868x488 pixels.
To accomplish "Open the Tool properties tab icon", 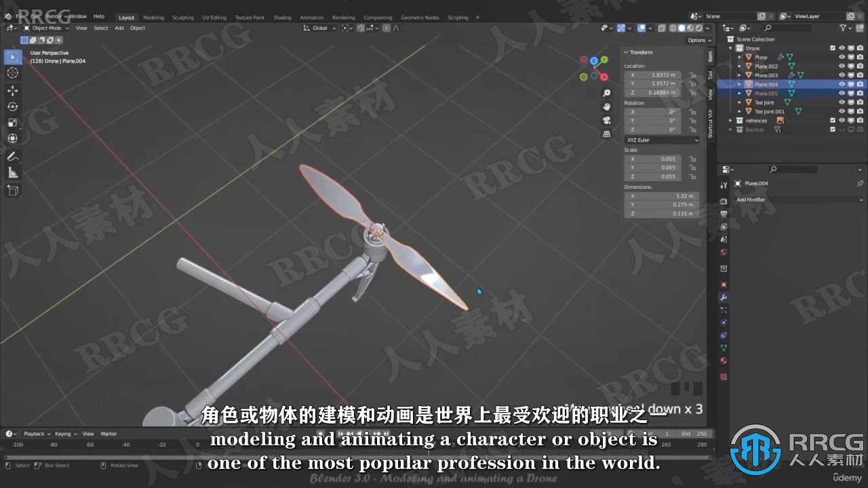I will coord(724,185).
